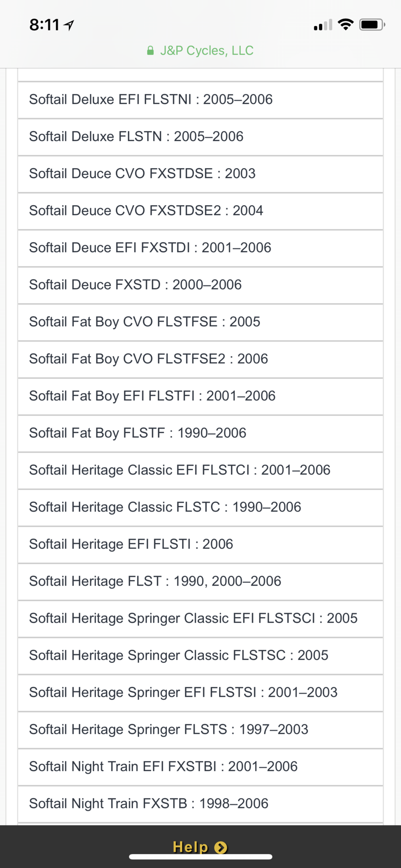401x868 pixels.
Task: Select Softail Deluxe EFI FLSTNI row
Action: pos(200,100)
